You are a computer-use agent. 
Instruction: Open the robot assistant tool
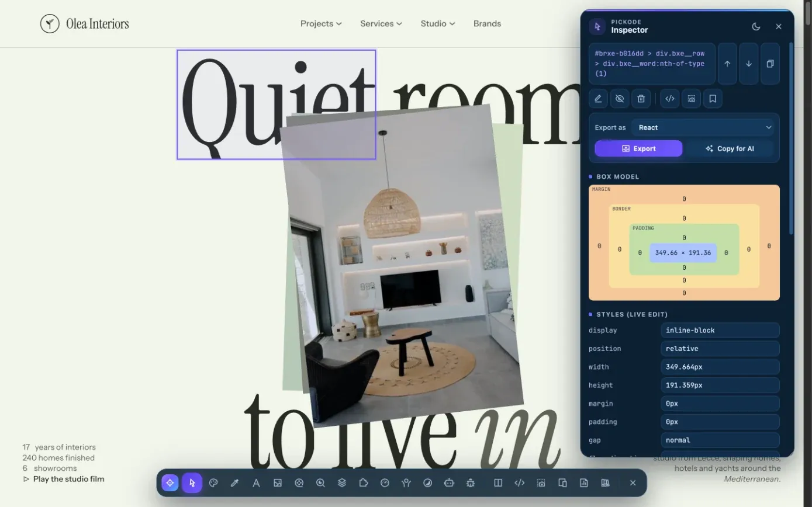(449, 483)
